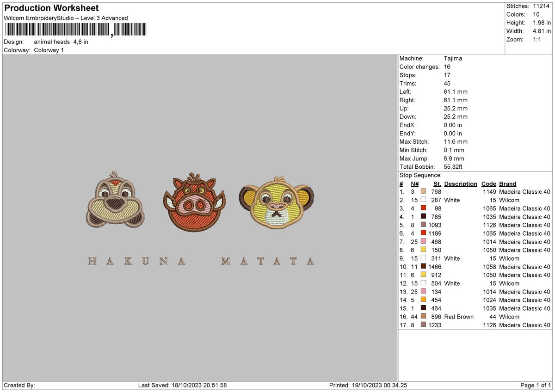
Task: Click the Stops value 17
Action: pyautogui.click(x=447, y=75)
